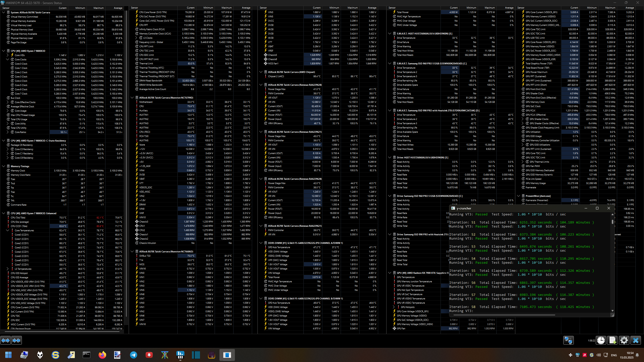Viewport: 644px width, 362px height.
Task: Click the blue X close sensors icon
Action: (x=635, y=340)
